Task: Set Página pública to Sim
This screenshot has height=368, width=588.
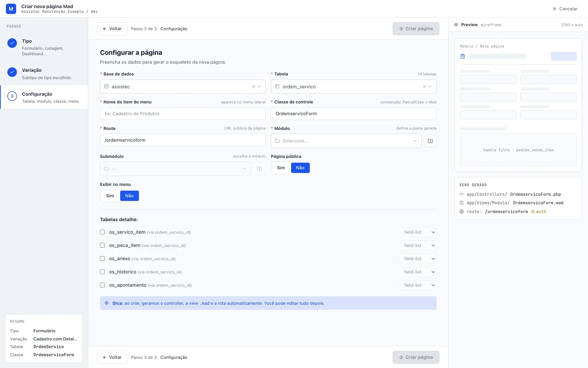Action: click(x=281, y=168)
